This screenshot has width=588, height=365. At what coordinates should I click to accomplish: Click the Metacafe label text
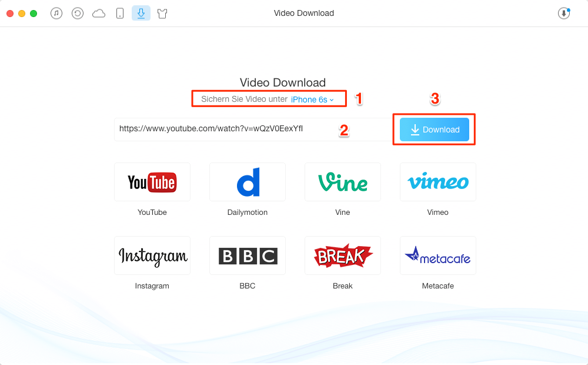(x=438, y=286)
